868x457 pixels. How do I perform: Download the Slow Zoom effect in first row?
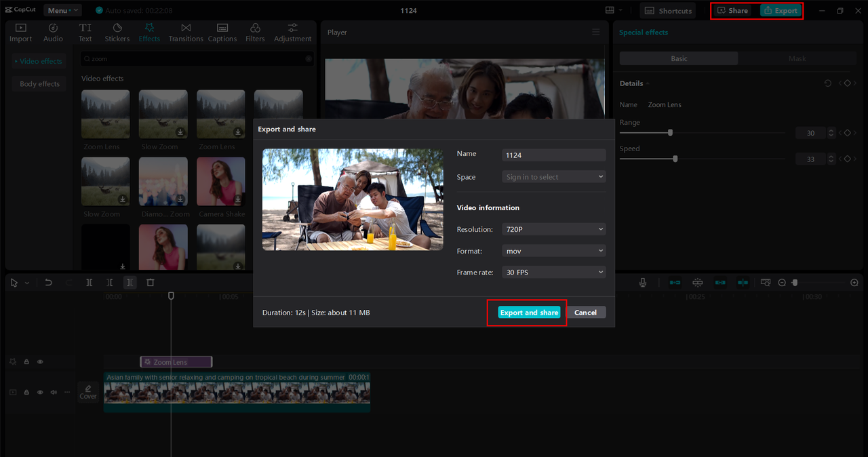tap(180, 132)
